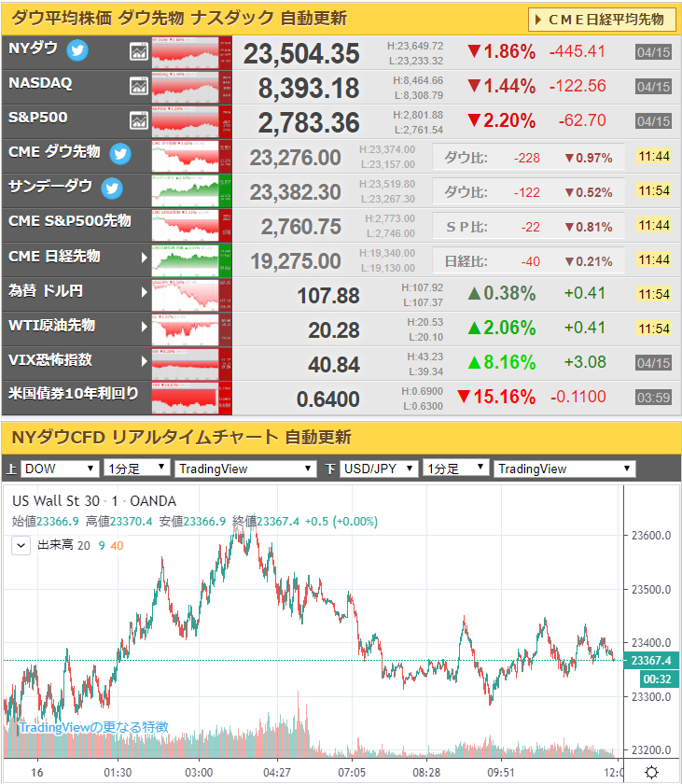Open the 米国債券10年利回り mini chart thumbnail
Viewport: 682px width, 784px height.
pos(191,398)
